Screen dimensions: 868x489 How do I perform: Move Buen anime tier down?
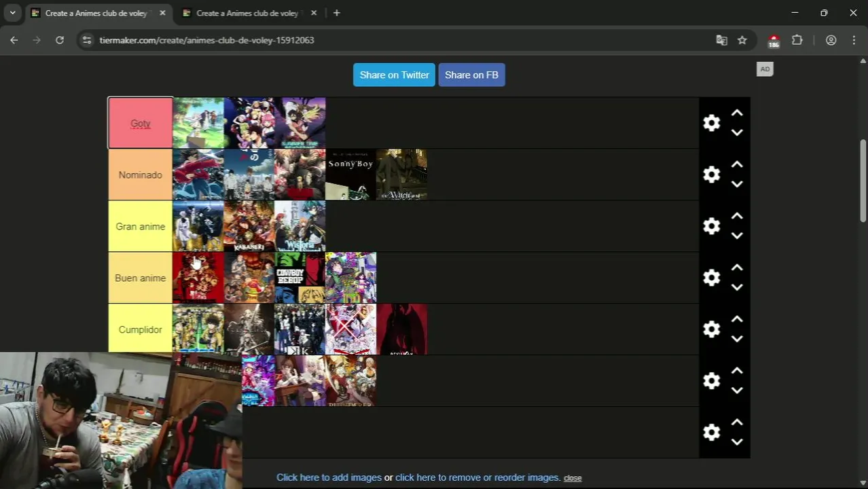coord(737,287)
